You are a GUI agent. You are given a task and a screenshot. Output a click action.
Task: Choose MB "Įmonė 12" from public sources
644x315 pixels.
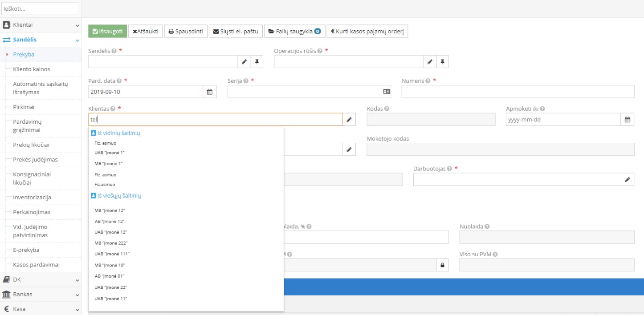[x=110, y=210]
